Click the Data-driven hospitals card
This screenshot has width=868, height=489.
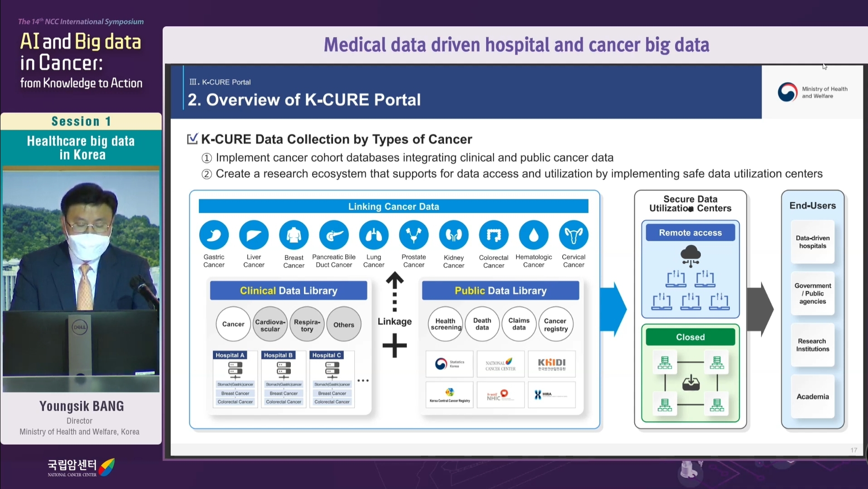coord(813,242)
